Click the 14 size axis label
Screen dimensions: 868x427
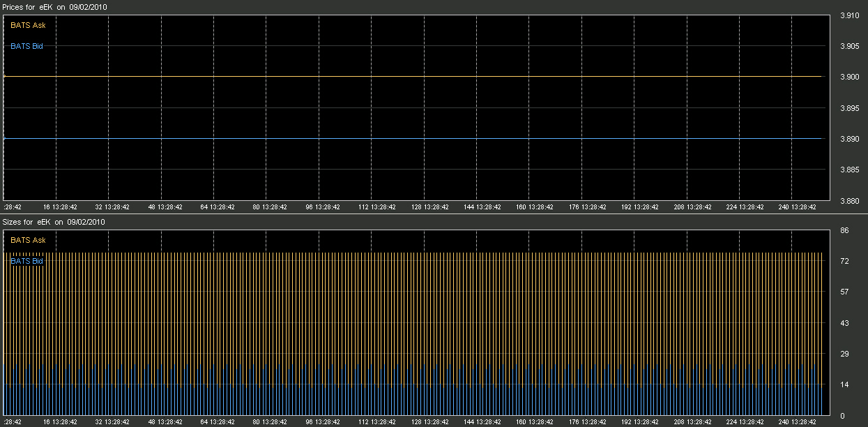pyautogui.click(x=844, y=384)
